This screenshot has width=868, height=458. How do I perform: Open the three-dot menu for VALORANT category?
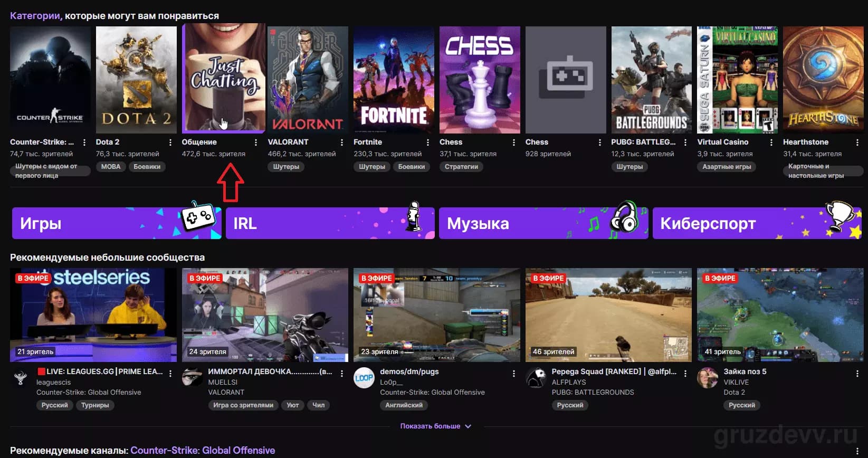pyautogui.click(x=342, y=142)
